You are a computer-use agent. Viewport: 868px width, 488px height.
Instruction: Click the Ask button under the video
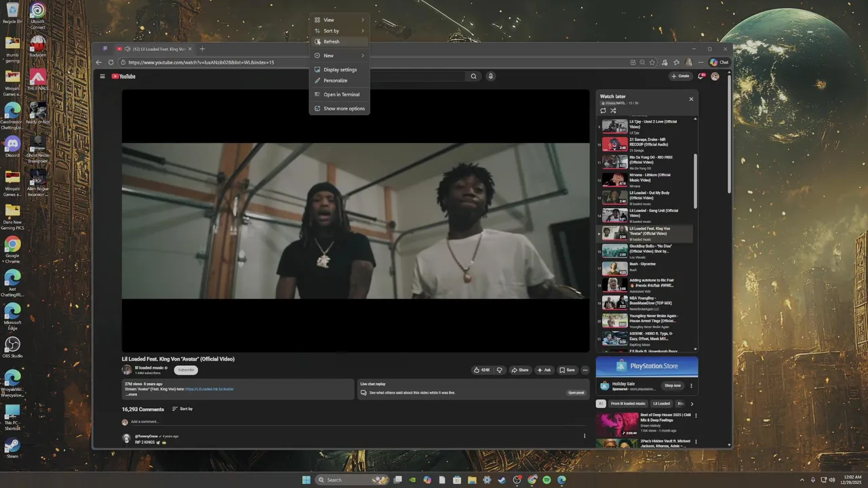pos(545,370)
